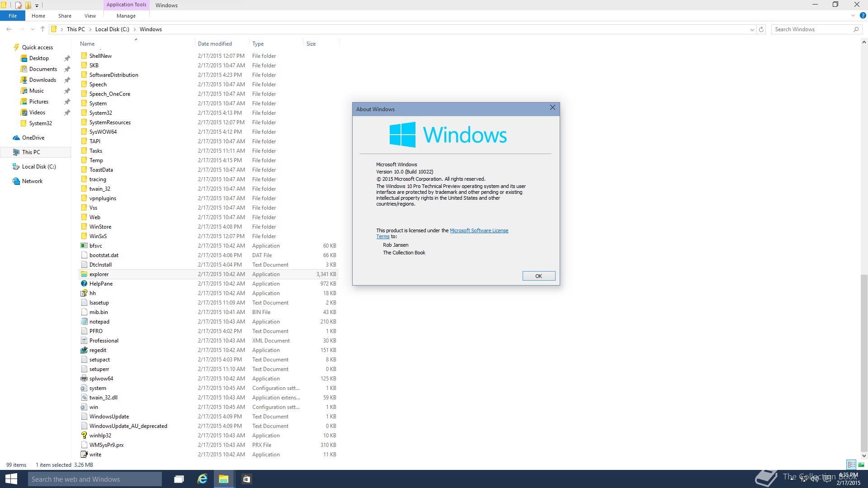Click the twain_32.dll file icon
Viewport: 868px width, 488px height.
[84, 398]
